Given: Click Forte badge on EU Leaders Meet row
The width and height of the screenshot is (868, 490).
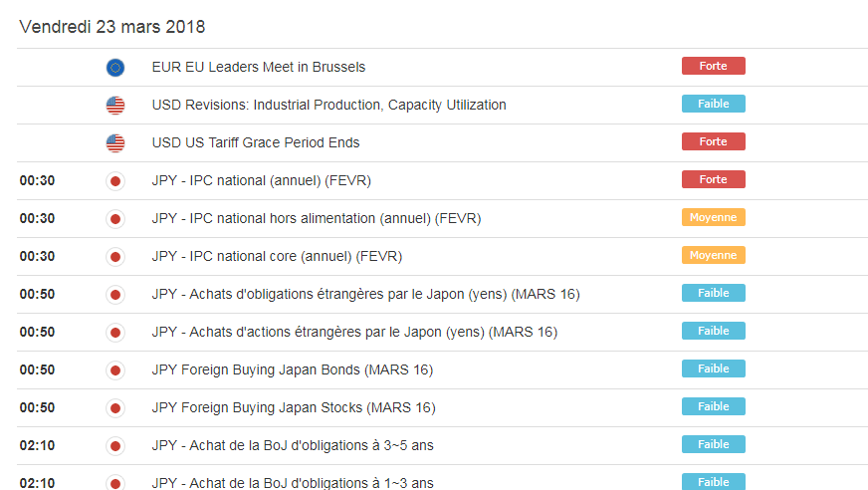Looking at the screenshot, I should coord(713,66).
